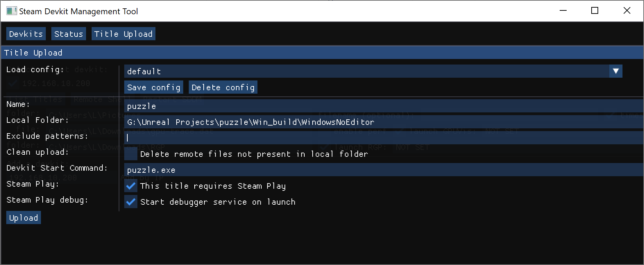
Task: Click the Title Upload panel header bar
Action: pos(322,53)
